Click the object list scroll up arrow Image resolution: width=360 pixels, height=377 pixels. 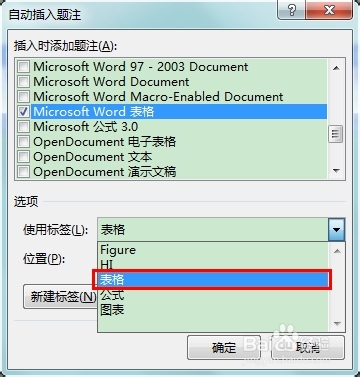pyautogui.click(x=336, y=68)
